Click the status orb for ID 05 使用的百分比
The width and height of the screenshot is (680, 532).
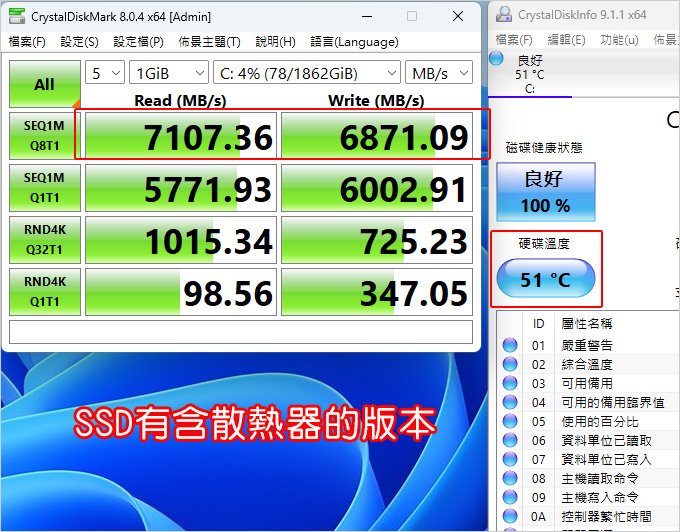pyautogui.click(x=510, y=421)
